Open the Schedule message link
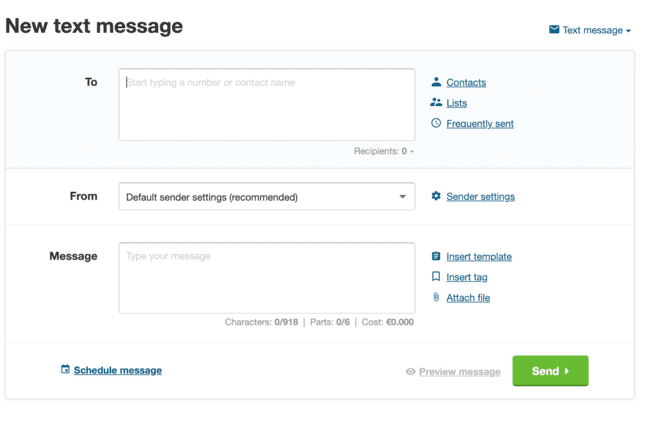 [x=117, y=370]
